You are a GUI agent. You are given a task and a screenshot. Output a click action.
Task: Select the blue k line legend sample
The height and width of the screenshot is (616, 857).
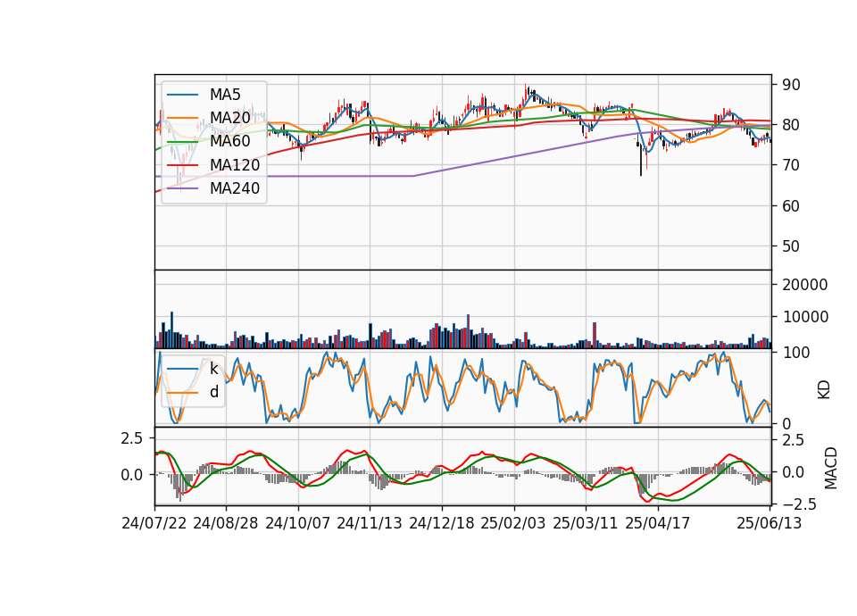click(x=182, y=369)
